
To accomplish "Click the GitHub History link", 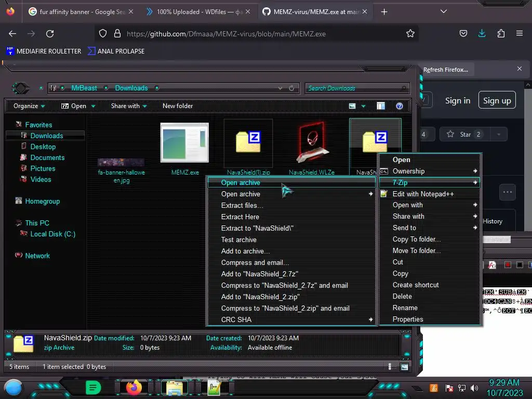I will click(493, 221).
